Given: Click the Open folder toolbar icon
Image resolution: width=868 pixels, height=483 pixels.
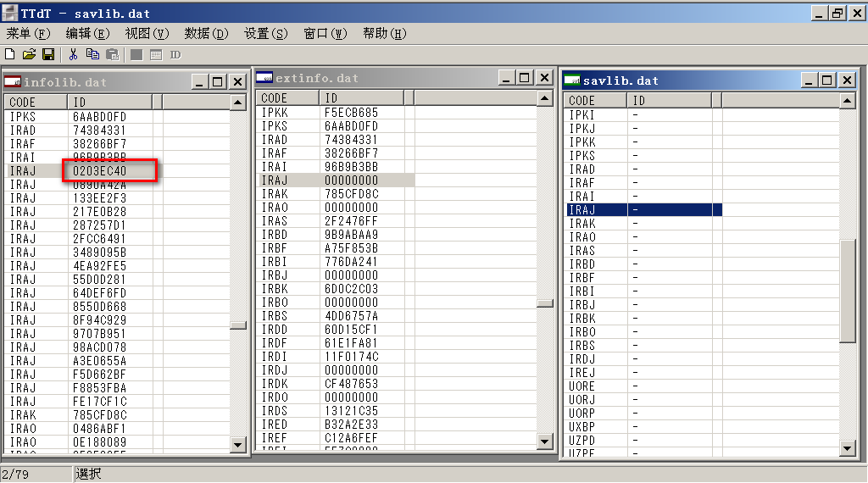Looking at the screenshot, I should click(x=29, y=54).
